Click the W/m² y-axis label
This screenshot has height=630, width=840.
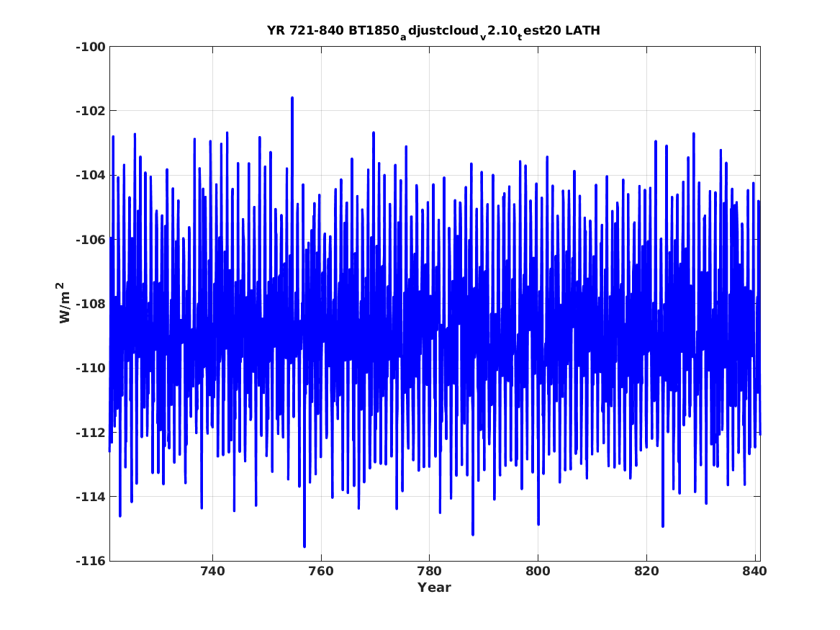point(64,302)
